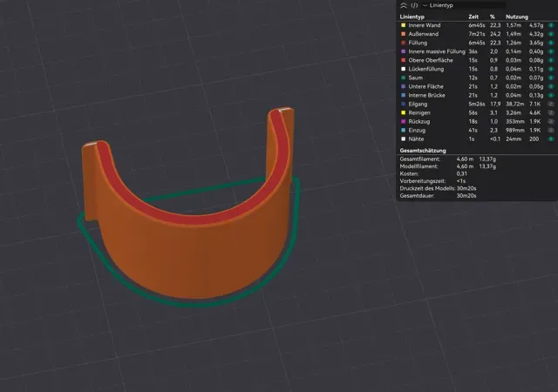Hide Obere Oberfläche via eye icon
This screenshot has width=558, height=392.
click(x=551, y=60)
